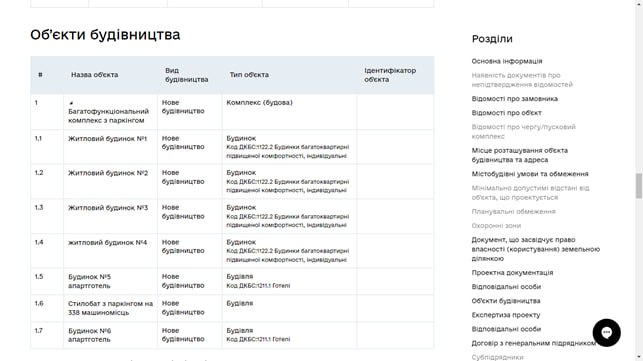Screen dimensions: 643x361
Task: Go to Субпідрядники section
Action: (497, 357)
